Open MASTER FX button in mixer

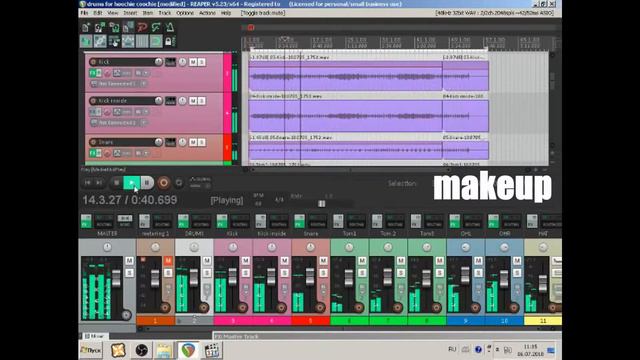pos(86,221)
